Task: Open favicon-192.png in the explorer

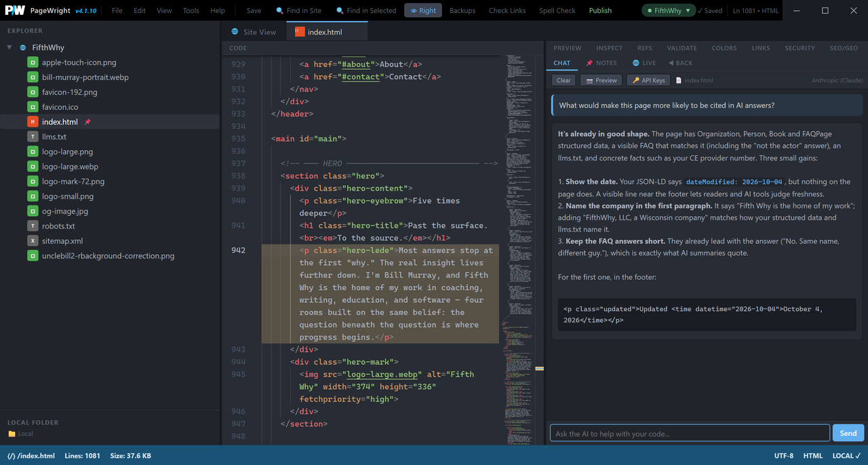Action: pyautogui.click(x=69, y=92)
